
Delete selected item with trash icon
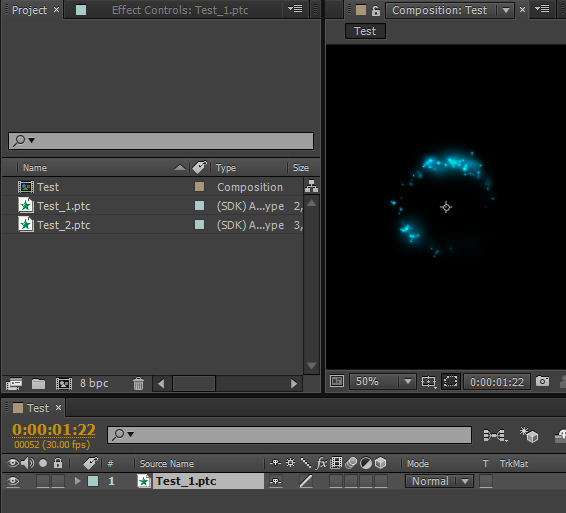point(138,383)
